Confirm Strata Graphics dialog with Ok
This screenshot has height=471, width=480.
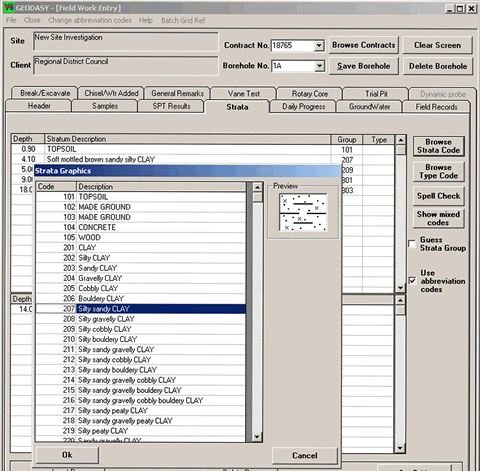(x=67, y=455)
